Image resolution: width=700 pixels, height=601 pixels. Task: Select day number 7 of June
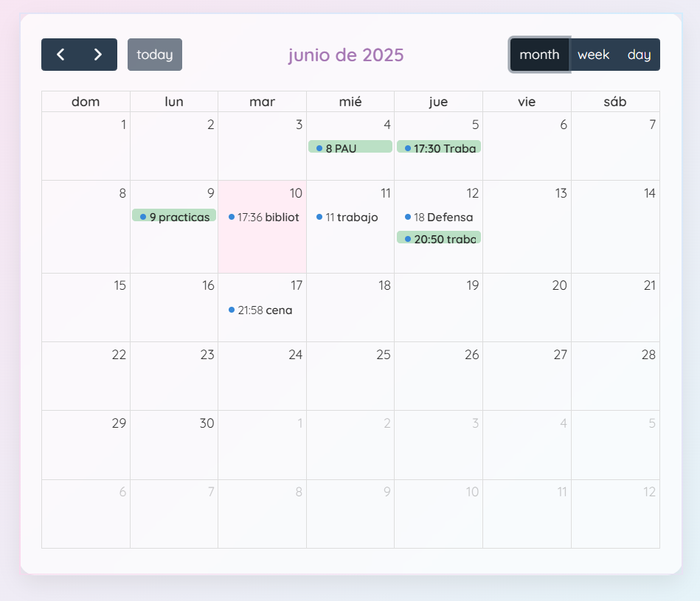[x=653, y=125]
